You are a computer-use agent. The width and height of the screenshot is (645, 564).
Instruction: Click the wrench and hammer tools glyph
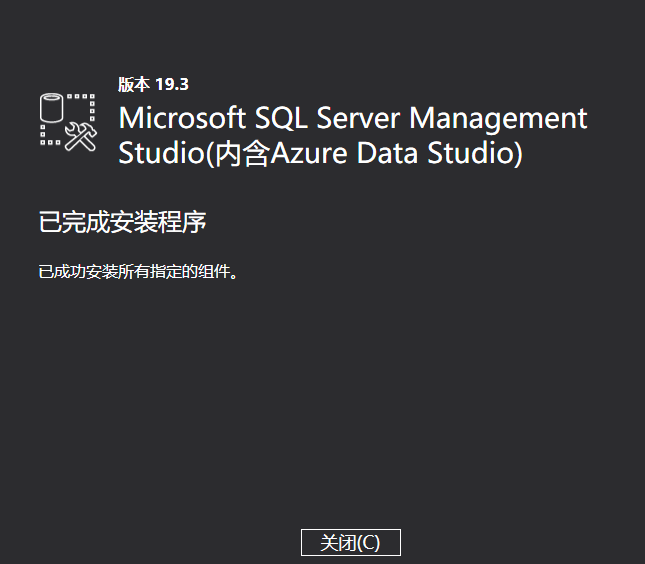(x=80, y=137)
